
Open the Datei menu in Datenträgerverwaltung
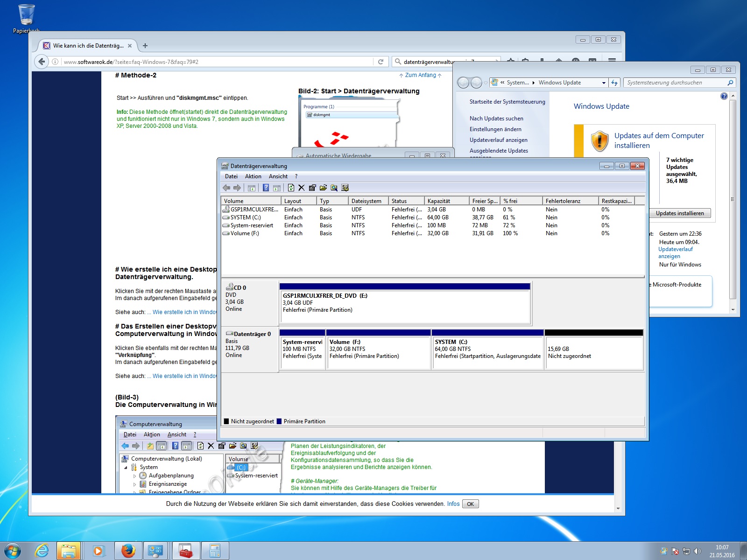click(x=231, y=176)
